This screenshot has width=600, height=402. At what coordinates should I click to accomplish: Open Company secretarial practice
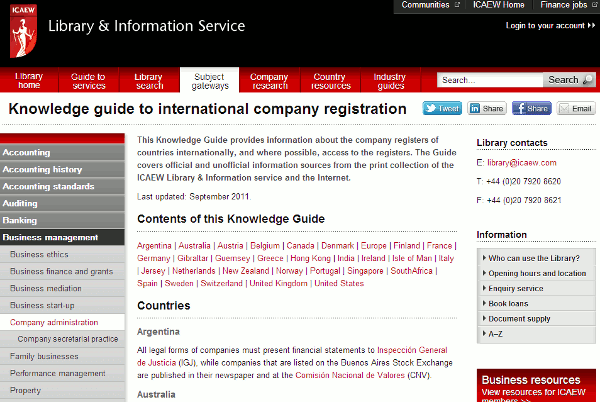point(62,339)
